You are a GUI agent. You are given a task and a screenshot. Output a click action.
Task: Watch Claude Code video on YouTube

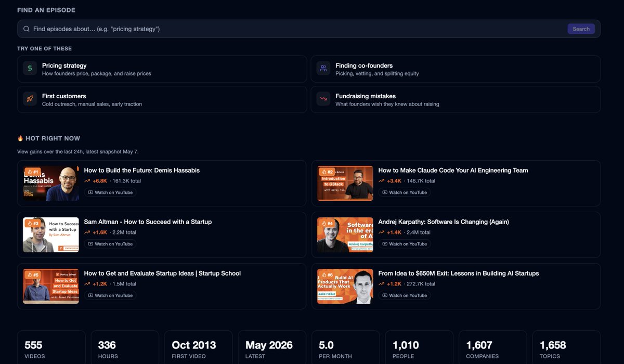(405, 192)
